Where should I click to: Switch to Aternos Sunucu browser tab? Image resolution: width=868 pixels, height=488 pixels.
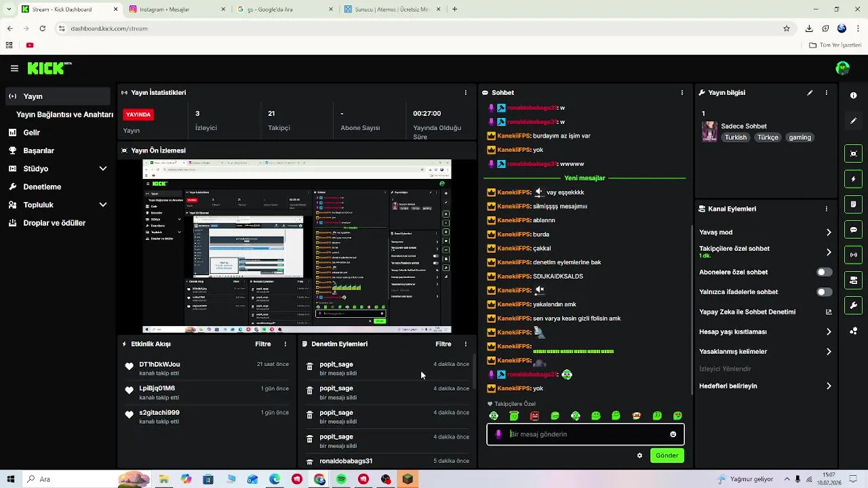[x=393, y=9]
